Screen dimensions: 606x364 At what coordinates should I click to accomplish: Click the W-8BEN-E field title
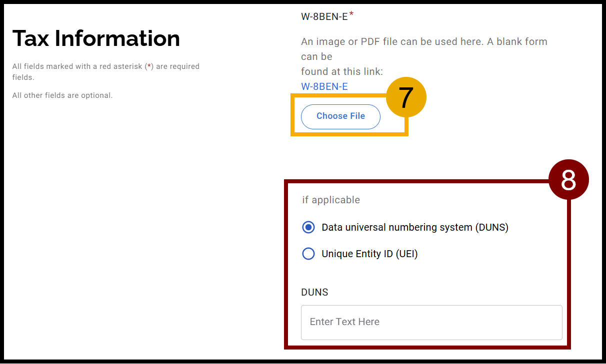coord(323,15)
